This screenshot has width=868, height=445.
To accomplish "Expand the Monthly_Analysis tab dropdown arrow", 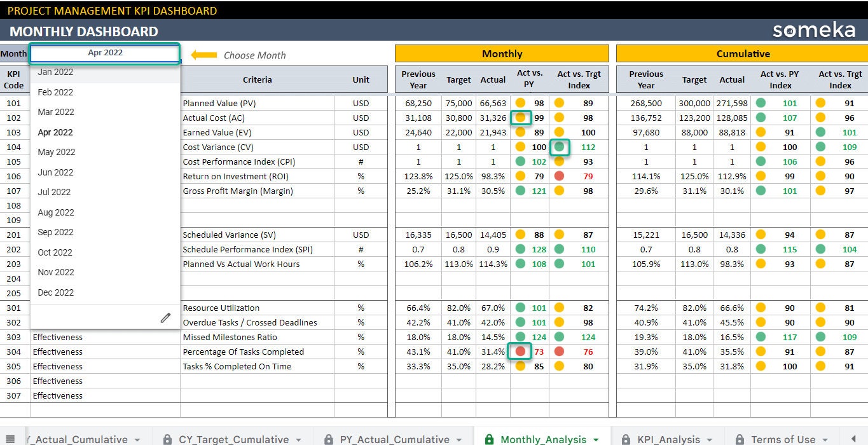I will 596,439.
